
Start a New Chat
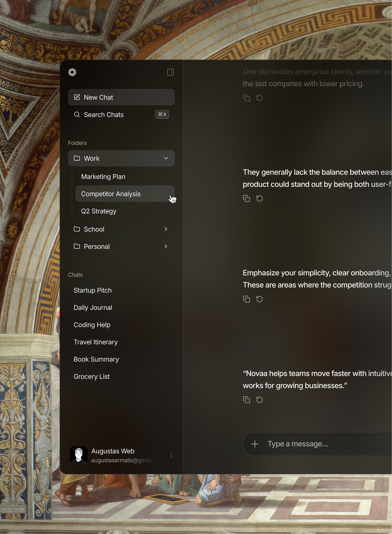pyautogui.click(x=121, y=97)
